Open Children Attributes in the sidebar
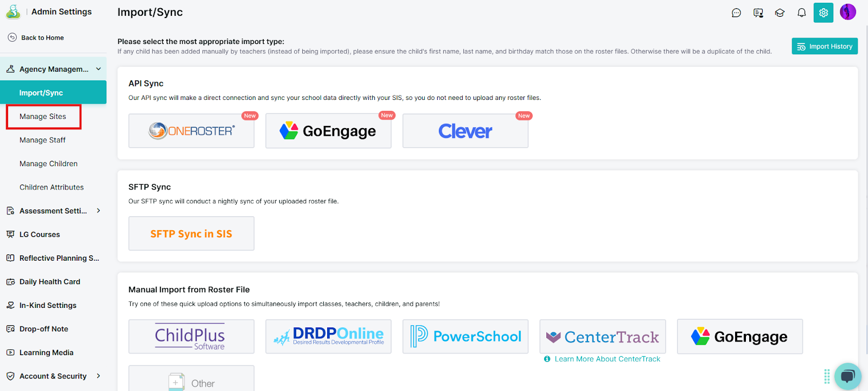This screenshot has width=868, height=391. click(x=52, y=187)
